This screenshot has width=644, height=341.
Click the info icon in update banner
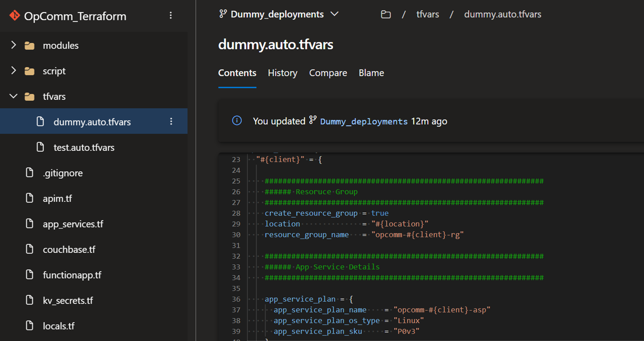(x=237, y=121)
